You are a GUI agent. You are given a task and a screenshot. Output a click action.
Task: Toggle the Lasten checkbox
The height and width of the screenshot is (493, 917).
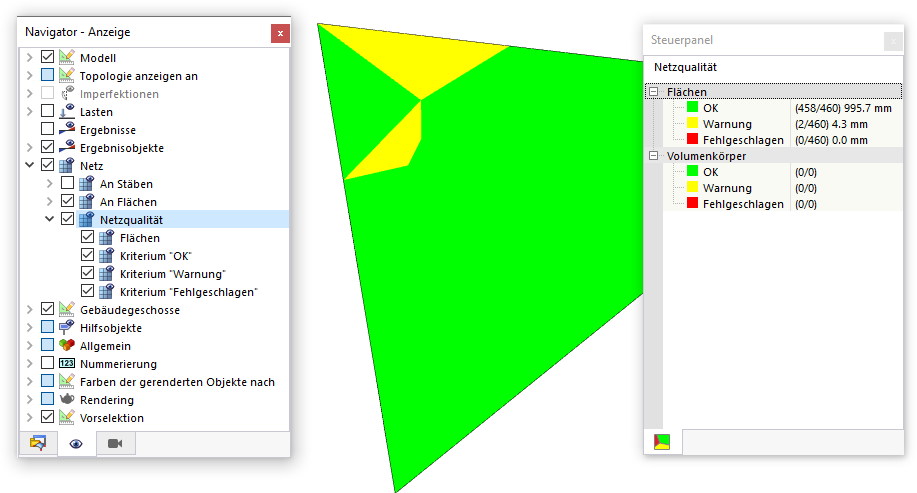pyautogui.click(x=47, y=111)
